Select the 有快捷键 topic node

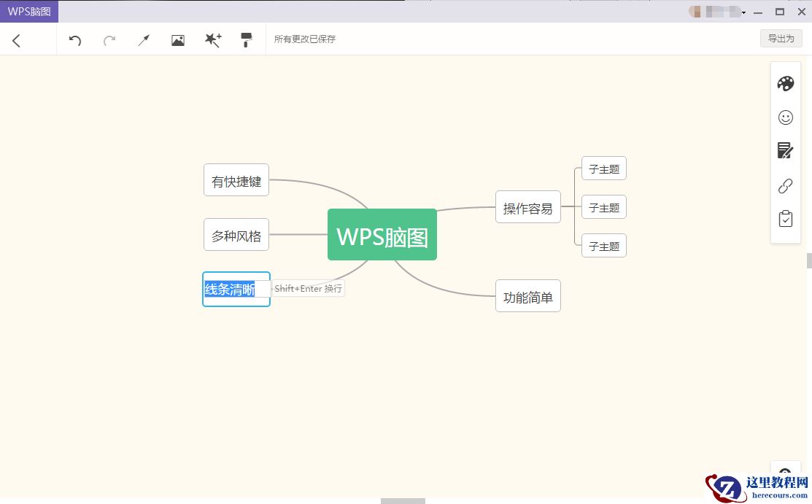click(236, 179)
